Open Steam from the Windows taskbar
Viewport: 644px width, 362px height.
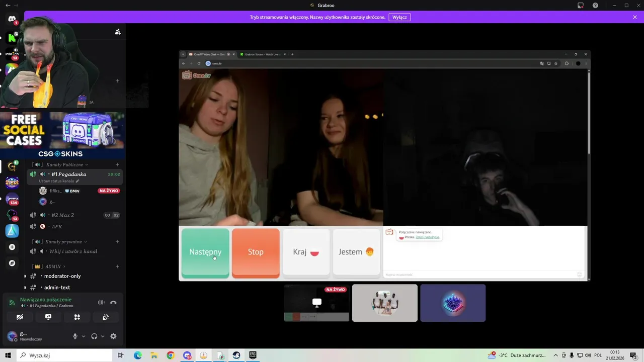point(236,355)
